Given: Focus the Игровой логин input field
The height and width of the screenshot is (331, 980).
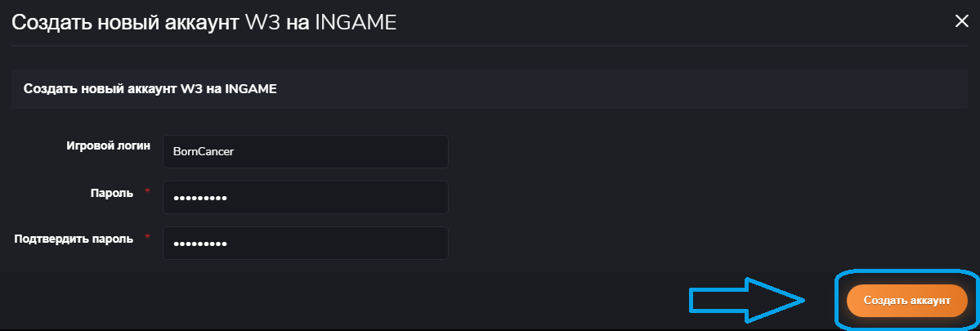Looking at the screenshot, I should click(x=305, y=151).
